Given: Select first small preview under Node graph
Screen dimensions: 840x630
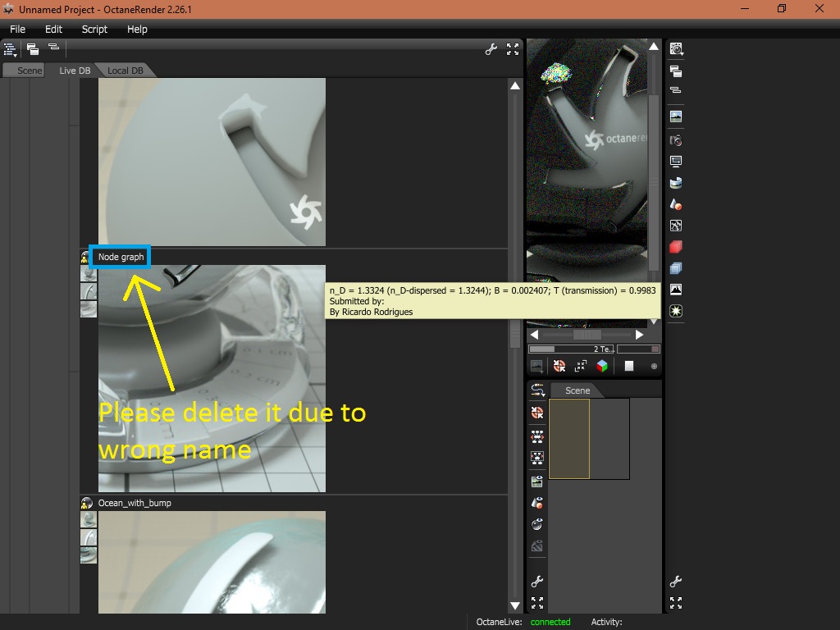Looking at the screenshot, I should 89,274.
